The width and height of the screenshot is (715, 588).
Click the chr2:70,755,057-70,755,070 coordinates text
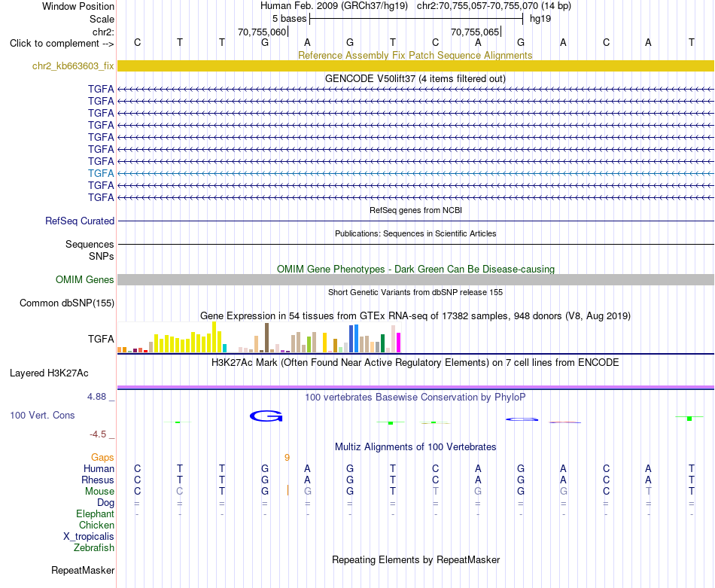click(494, 6)
